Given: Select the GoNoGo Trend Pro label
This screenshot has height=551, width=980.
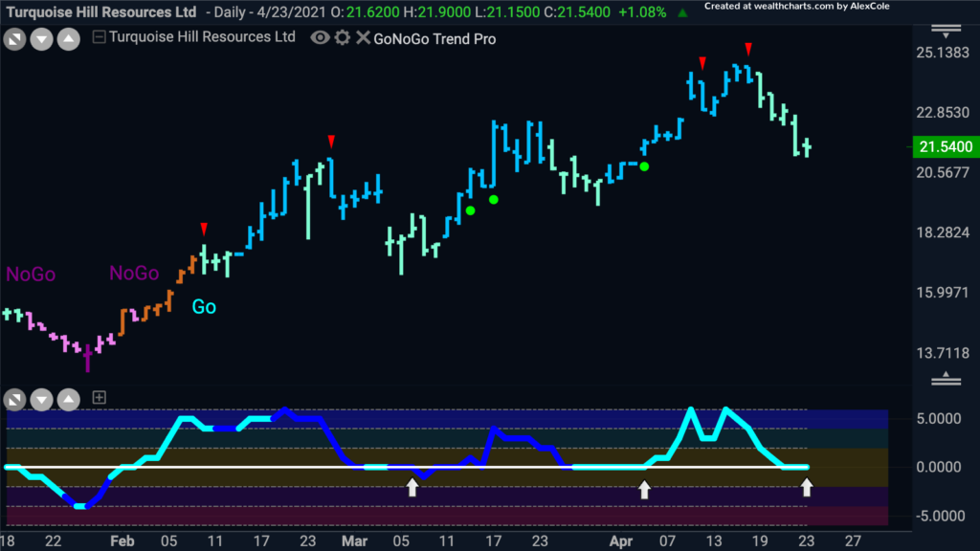Looking at the screenshot, I should [434, 38].
